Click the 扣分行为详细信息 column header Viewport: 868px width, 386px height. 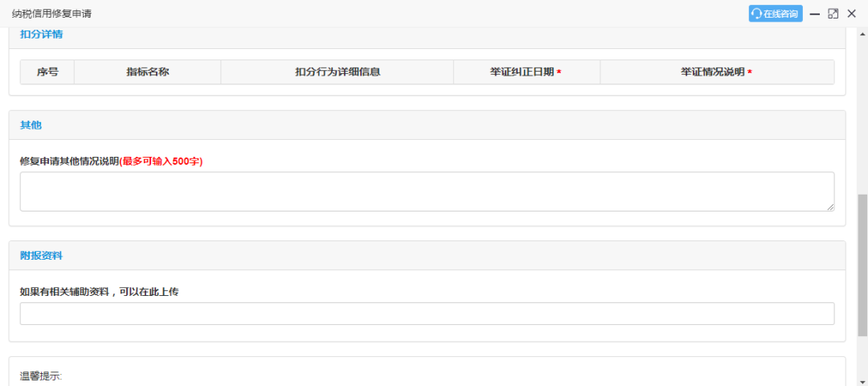tap(337, 72)
